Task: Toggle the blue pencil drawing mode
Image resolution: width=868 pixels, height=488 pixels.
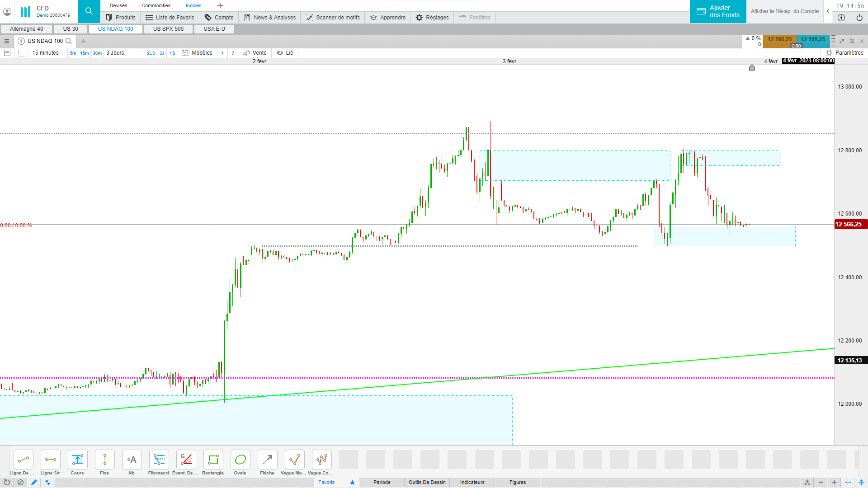Action: click(x=34, y=482)
